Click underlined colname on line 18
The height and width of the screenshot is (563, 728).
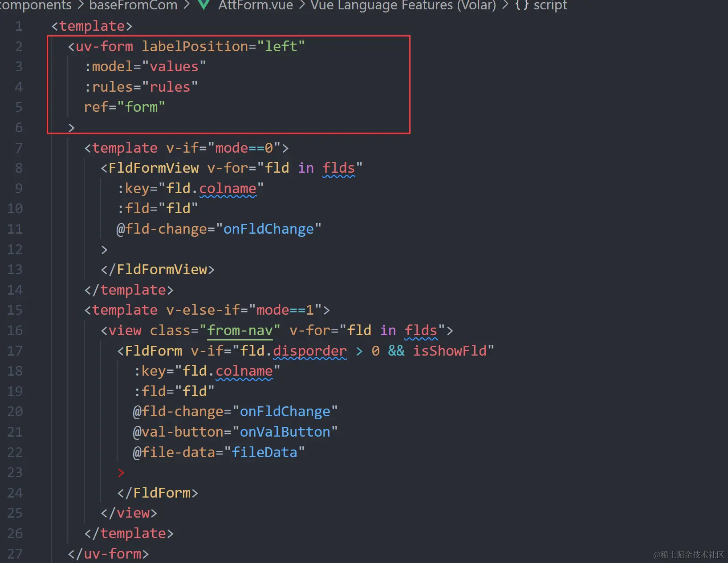point(244,371)
